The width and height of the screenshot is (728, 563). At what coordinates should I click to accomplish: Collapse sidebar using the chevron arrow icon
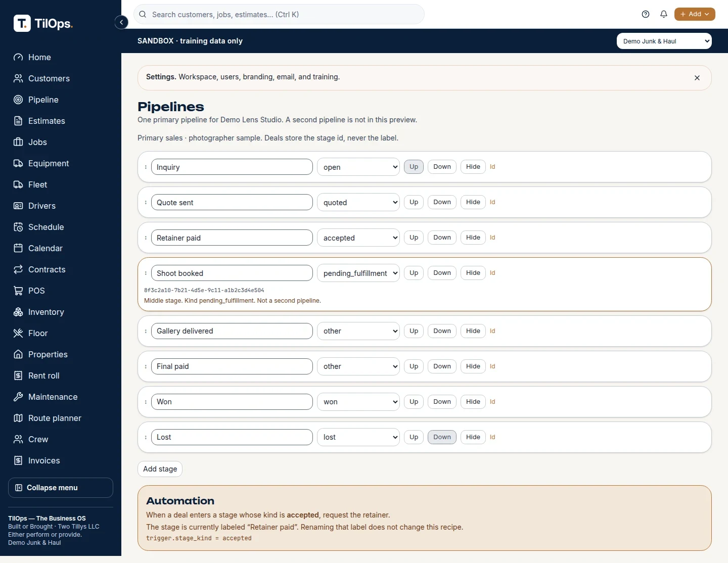tap(121, 22)
